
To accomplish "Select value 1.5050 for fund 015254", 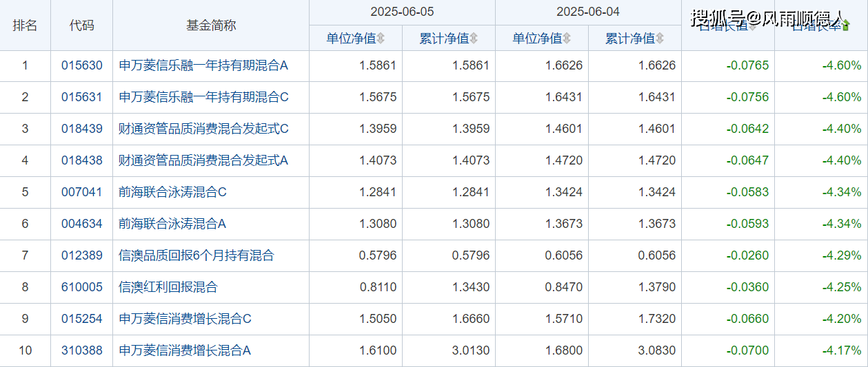I will [x=378, y=319].
